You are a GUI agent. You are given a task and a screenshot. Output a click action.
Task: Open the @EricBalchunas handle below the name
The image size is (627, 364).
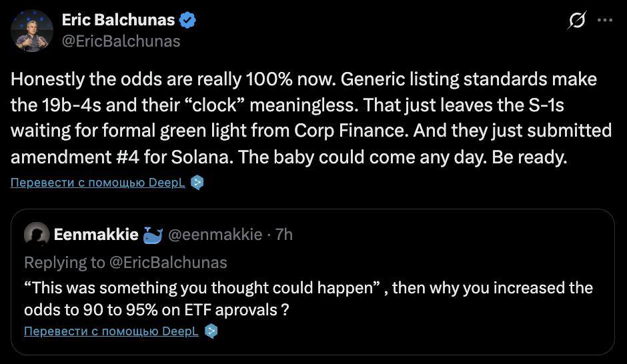coord(121,41)
